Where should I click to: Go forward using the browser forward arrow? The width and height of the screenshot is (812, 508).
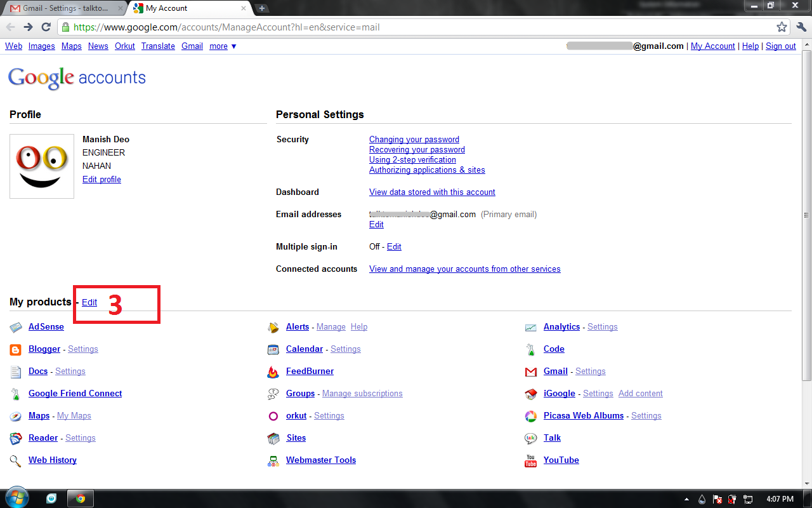(x=28, y=27)
